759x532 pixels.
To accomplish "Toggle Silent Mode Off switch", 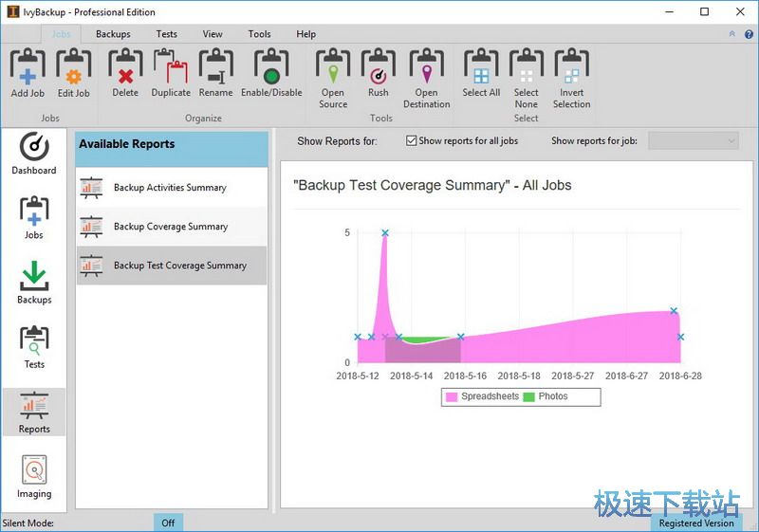I will [168, 523].
